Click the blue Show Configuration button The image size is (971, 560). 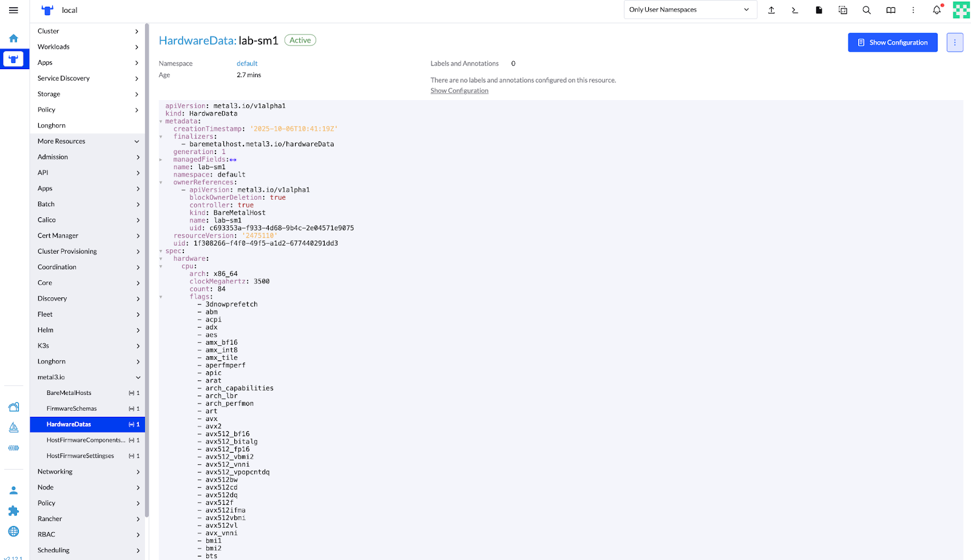coord(892,42)
